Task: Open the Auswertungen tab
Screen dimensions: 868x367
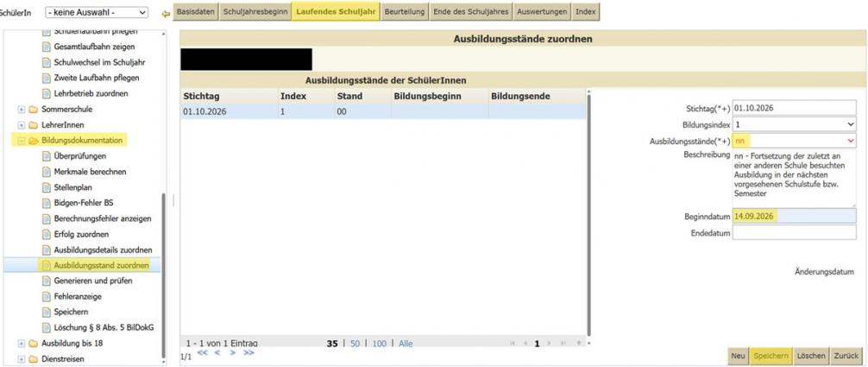Action: 542,11
